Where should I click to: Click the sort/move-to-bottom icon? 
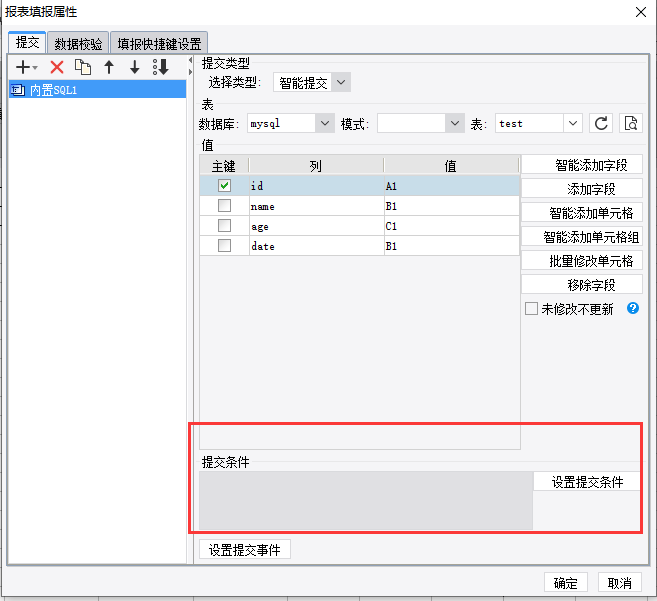pos(161,67)
